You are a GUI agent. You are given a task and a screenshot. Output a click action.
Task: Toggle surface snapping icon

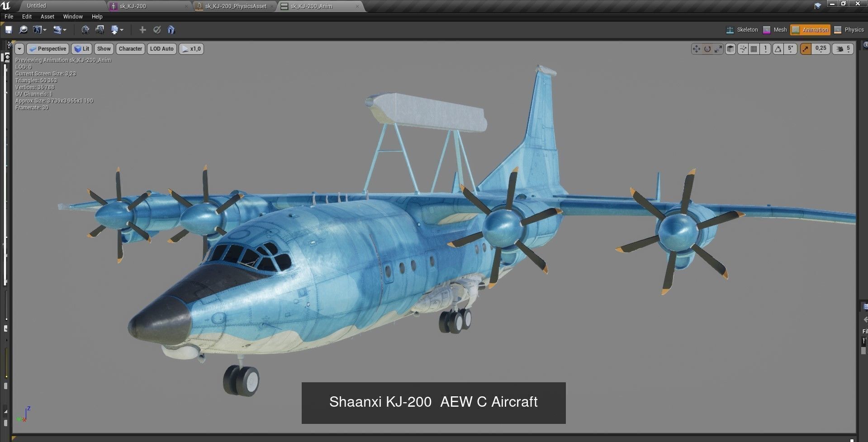743,49
